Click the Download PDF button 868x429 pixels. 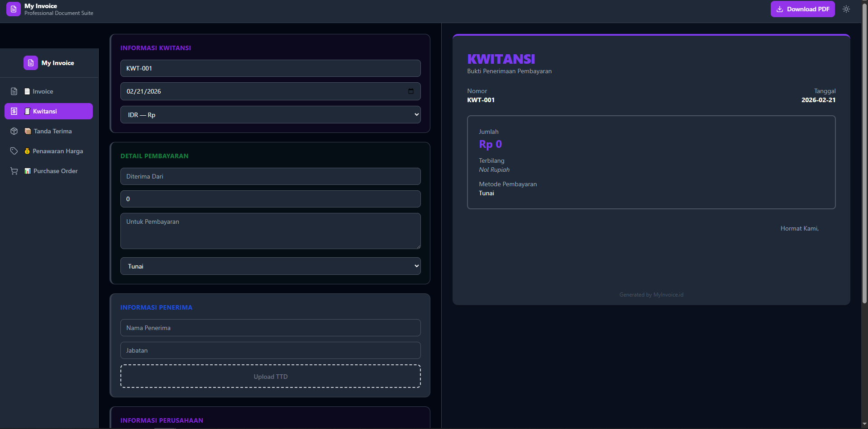[803, 9]
